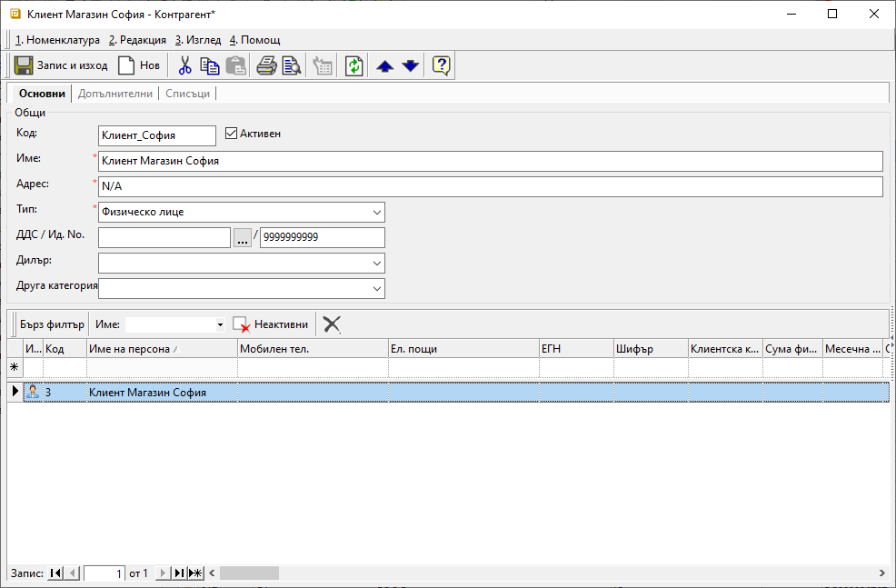Expand the Тип dropdown
896x588 pixels.
coord(377,213)
